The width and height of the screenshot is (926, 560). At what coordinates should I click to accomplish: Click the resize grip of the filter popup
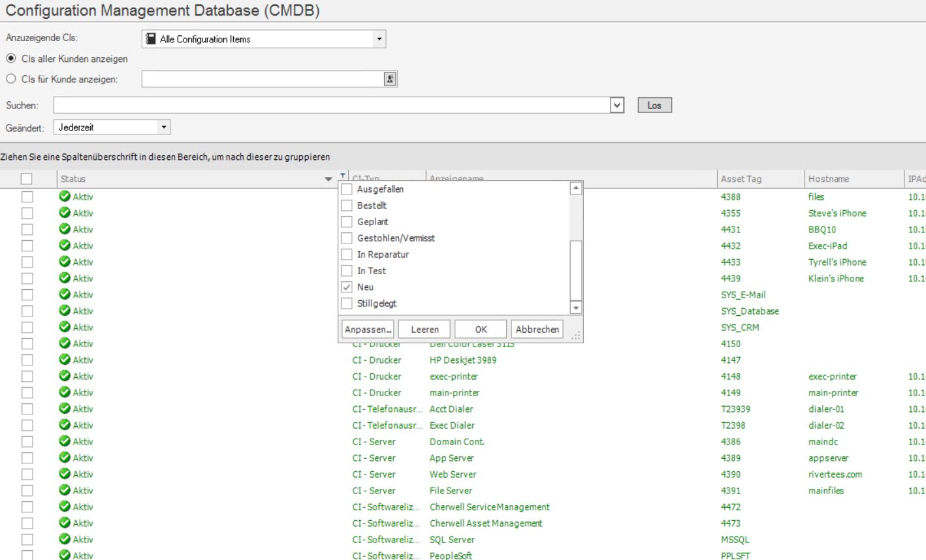tap(575, 335)
